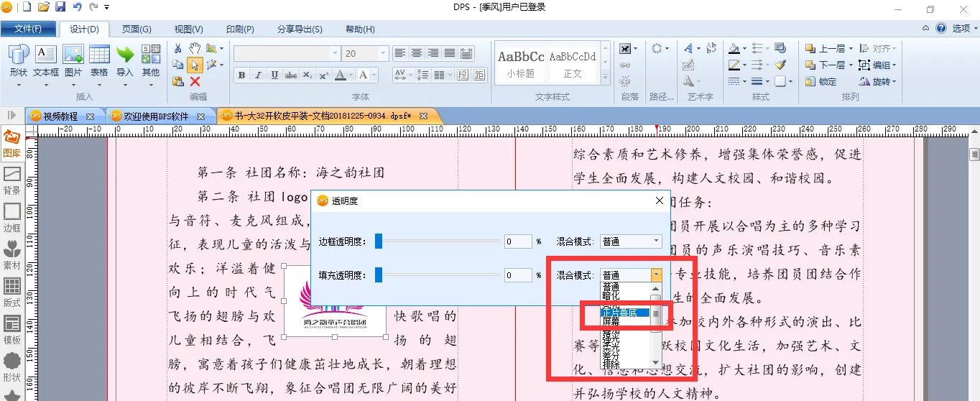Open font color dropdown arrow
980x401 pixels.
point(351,75)
